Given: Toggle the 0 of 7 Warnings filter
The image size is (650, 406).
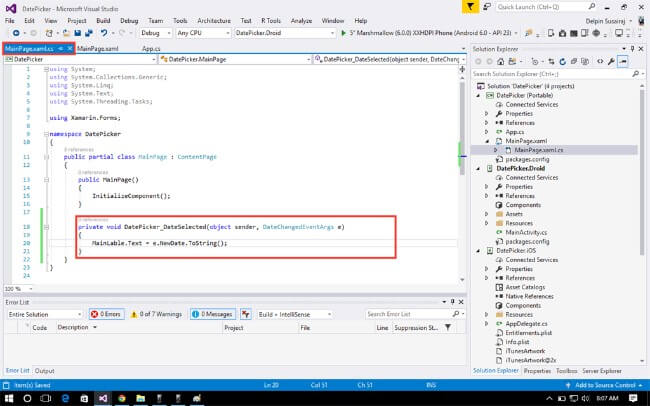Looking at the screenshot, I should pos(156,314).
